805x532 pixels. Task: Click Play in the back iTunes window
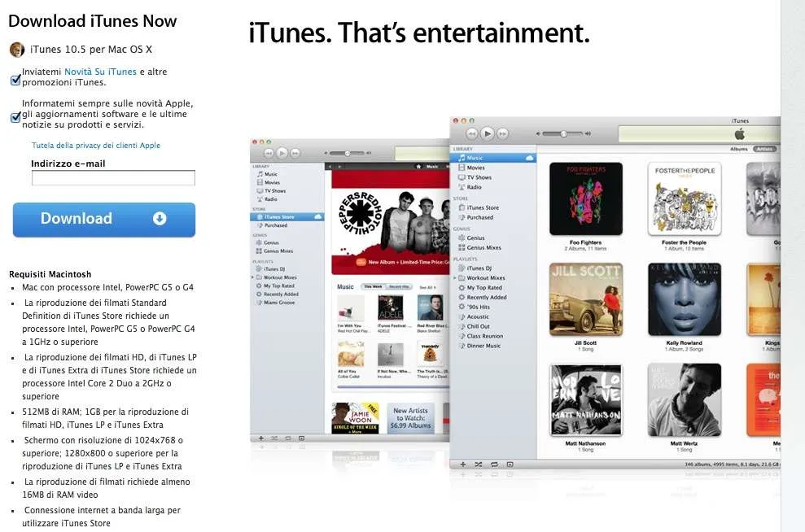[282, 153]
